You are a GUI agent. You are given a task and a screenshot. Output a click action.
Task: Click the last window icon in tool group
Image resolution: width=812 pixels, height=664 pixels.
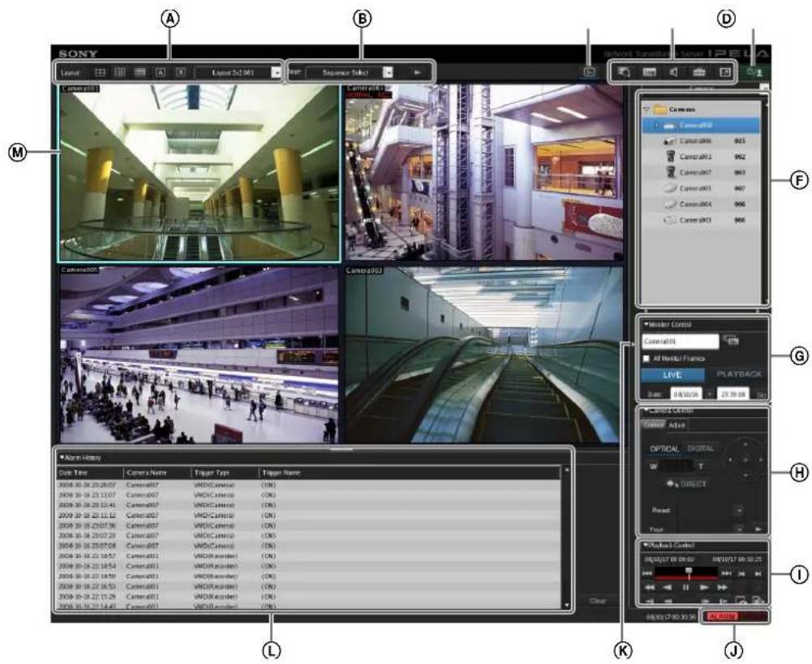point(724,72)
